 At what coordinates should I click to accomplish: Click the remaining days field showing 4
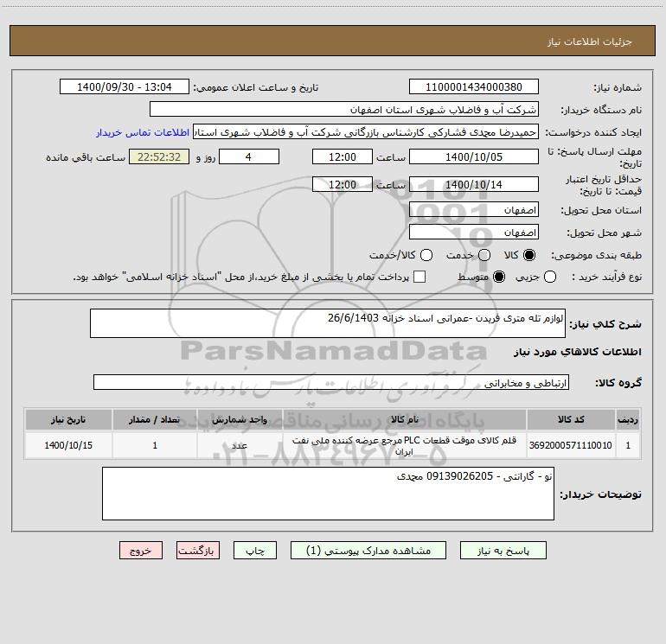[x=248, y=156]
